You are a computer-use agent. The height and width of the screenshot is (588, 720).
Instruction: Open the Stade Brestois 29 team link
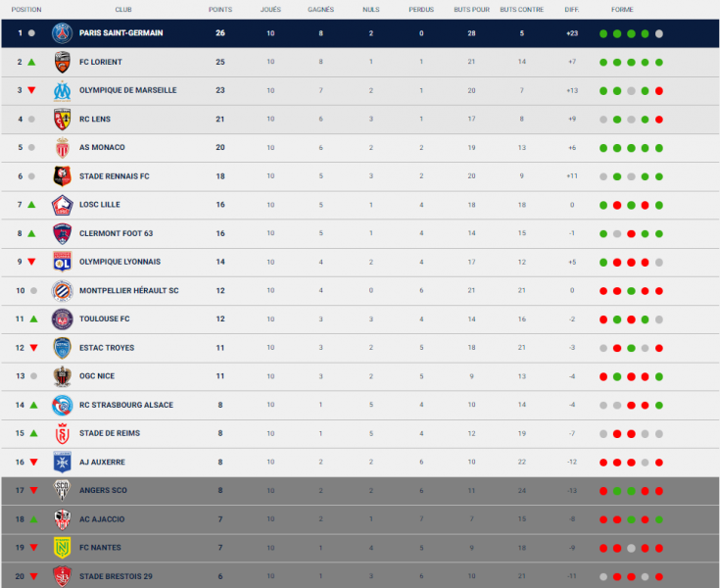[116, 576]
